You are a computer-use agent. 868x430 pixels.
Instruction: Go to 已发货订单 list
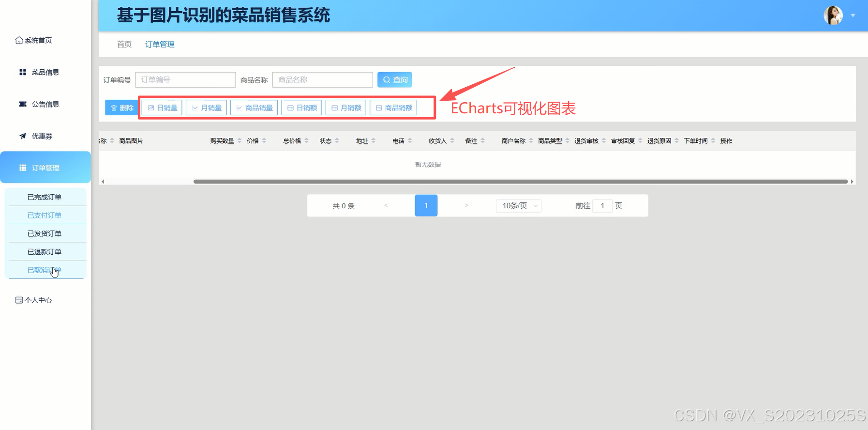tap(45, 233)
